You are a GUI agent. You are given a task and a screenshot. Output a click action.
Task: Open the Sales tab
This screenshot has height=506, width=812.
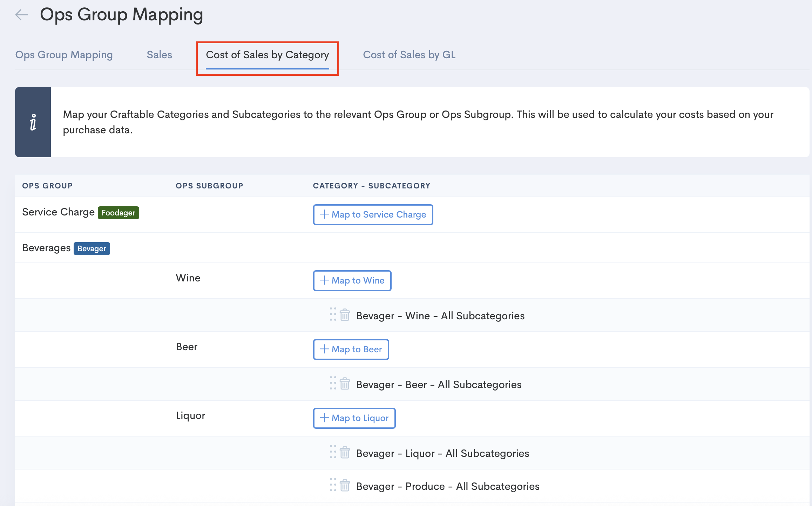pos(159,55)
